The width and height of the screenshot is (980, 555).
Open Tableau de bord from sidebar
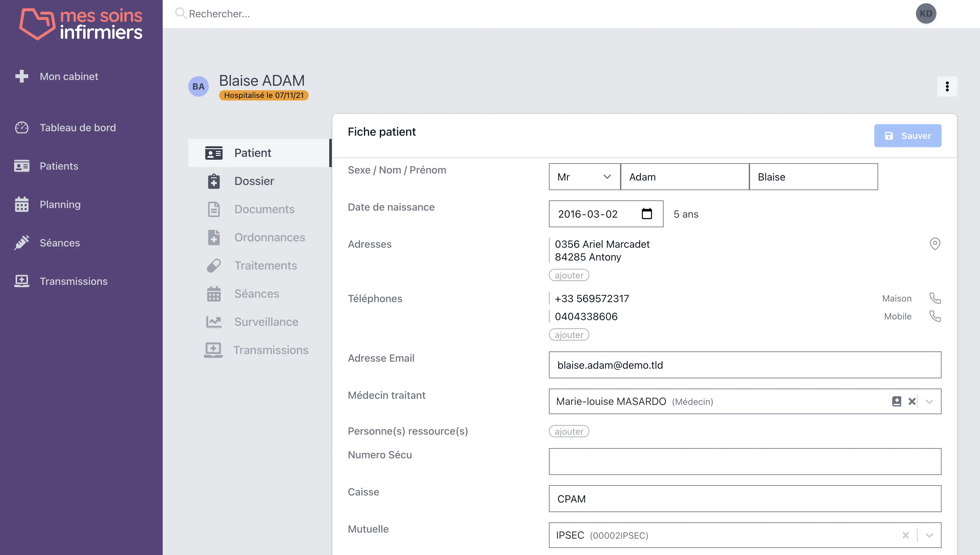[78, 127]
